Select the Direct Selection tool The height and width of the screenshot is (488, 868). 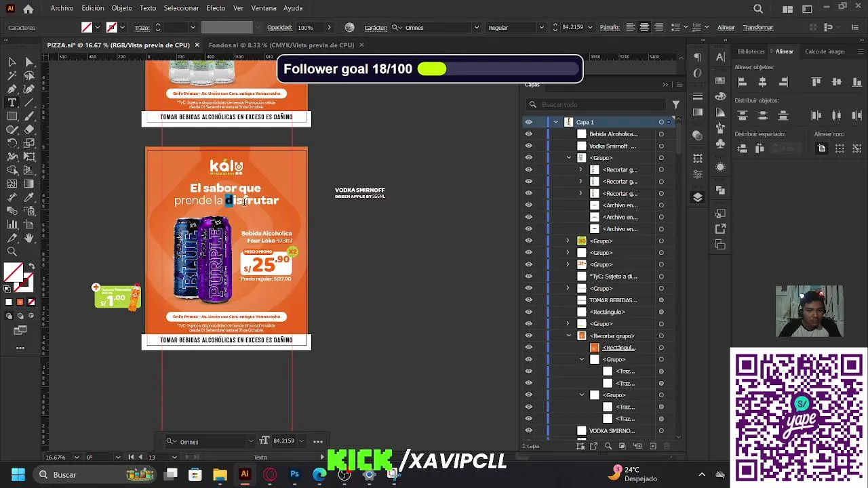click(29, 62)
